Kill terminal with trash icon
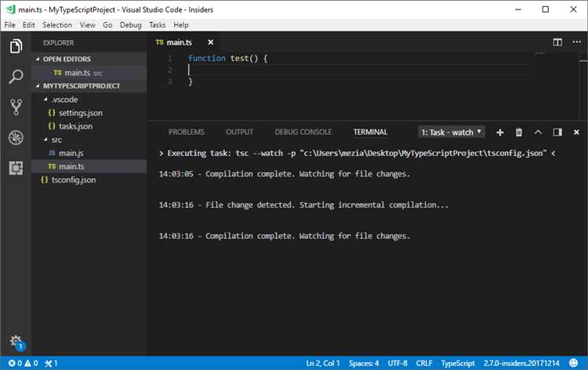 point(519,132)
